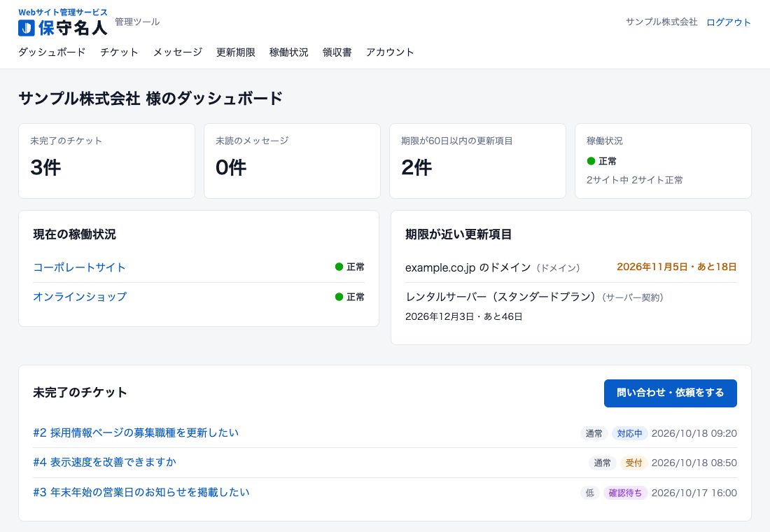Click the サンプル株式会社 name in the header
This screenshot has width=770, height=532.
(661, 22)
